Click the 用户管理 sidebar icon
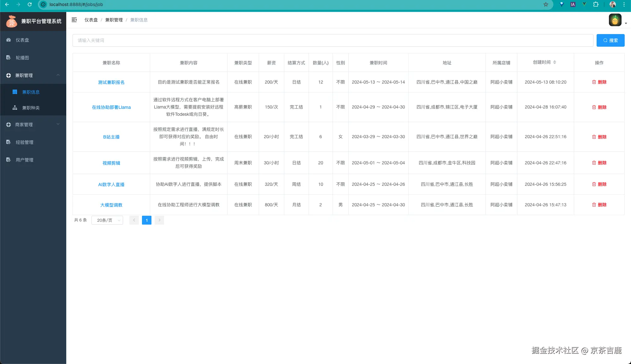631x364 pixels. [9, 160]
